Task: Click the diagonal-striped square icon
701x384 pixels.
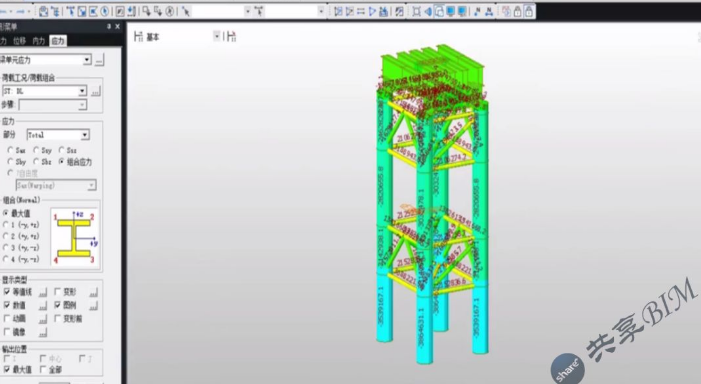Action: [399, 11]
